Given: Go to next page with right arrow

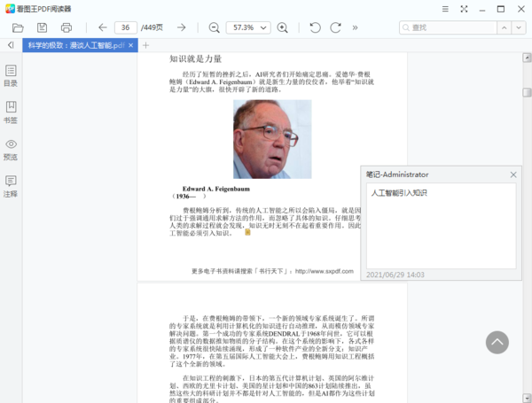Looking at the screenshot, I should [x=181, y=27].
